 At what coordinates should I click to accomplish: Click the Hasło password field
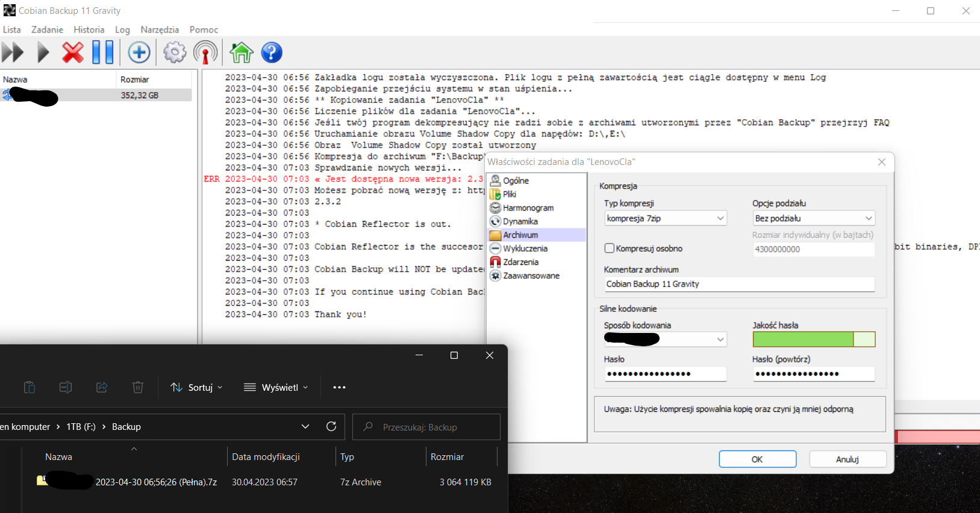point(665,374)
